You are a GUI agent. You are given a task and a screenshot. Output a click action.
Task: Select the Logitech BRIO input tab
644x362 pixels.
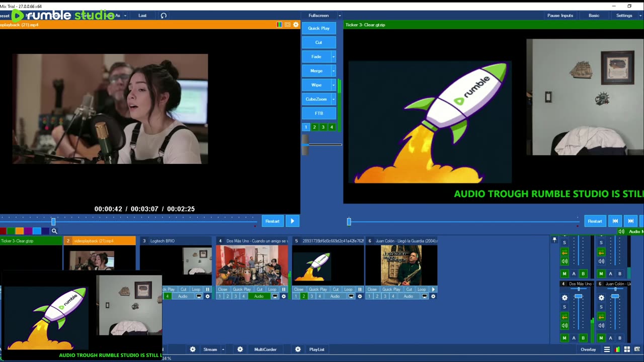[x=176, y=241]
